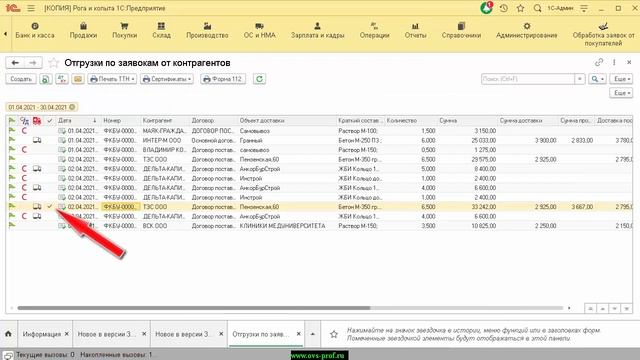This screenshot has height=360, width=640.
Task: Close the Отгрузки по заяв... tab
Action: click(299, 334)
